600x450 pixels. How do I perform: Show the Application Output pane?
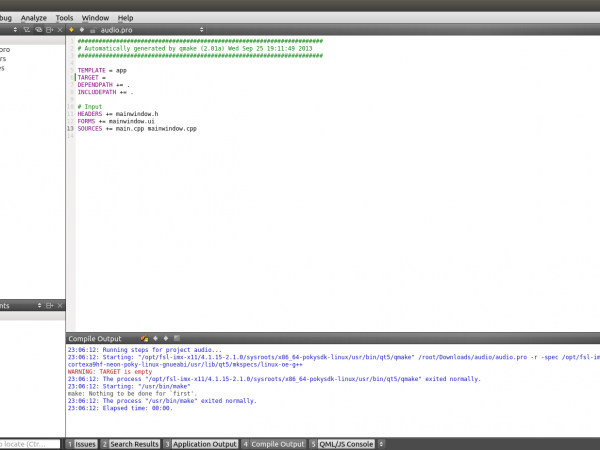[201, 444]
